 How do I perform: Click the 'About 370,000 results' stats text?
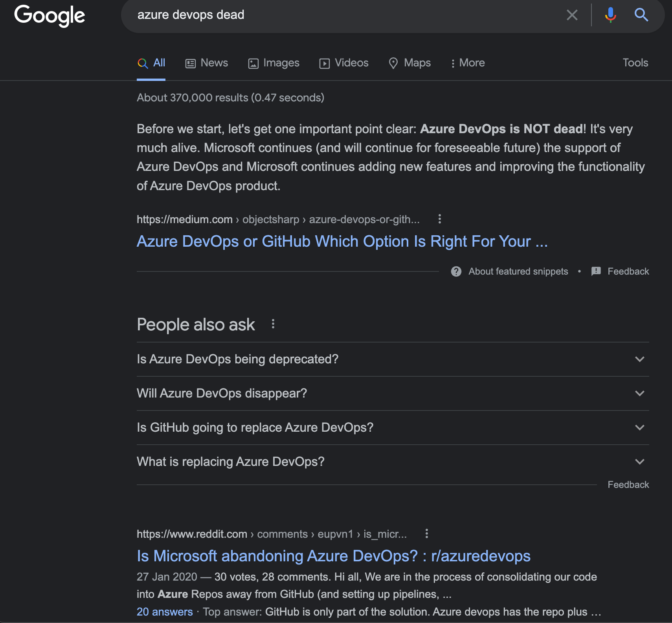(x=230, y=97)
